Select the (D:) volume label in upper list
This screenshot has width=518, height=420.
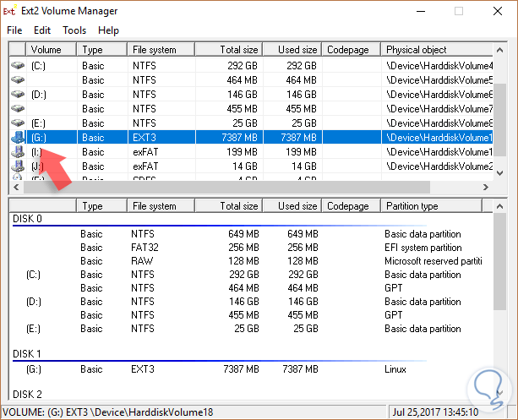tap(39, 95)
